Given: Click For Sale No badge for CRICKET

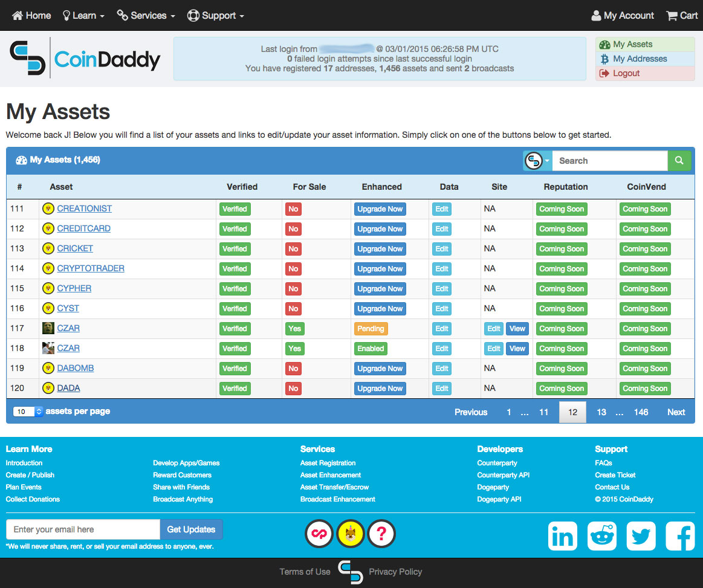Looking at the screenshot, I should tap(293, 249).
